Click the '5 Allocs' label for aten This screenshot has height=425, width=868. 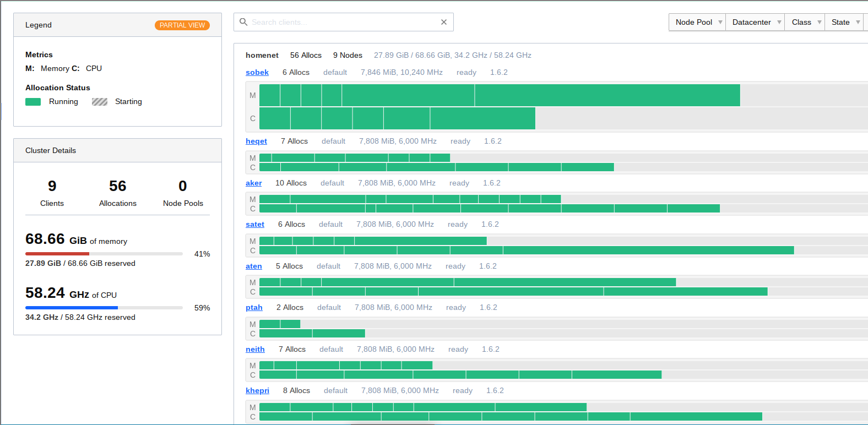[289, 266]
